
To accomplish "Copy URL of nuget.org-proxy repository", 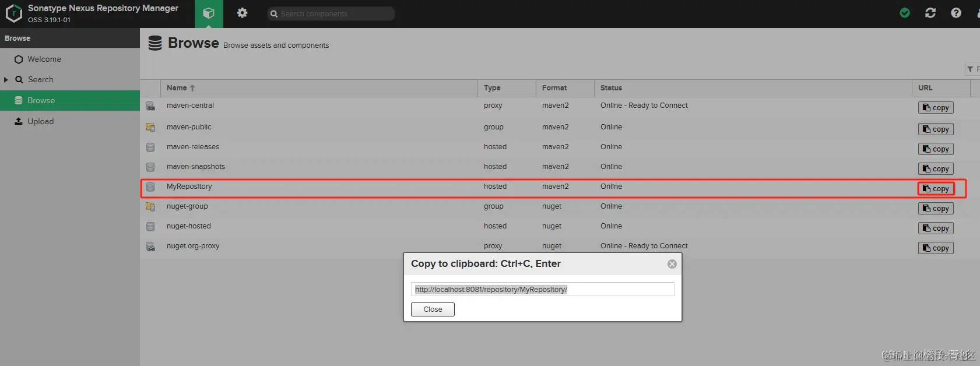I will click(x=936, y=248).
